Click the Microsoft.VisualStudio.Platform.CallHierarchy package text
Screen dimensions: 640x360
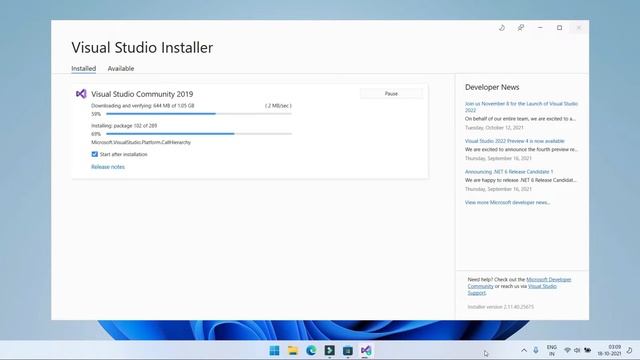click(x=141, y=142)
